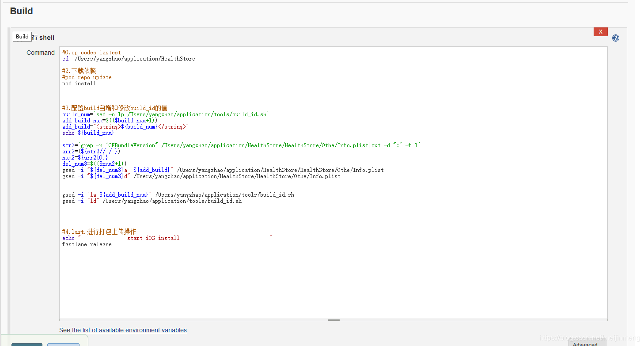Click the 'add_build="<string>${build_num}</string>"' line
644x346 pixels.
(125, 127)
